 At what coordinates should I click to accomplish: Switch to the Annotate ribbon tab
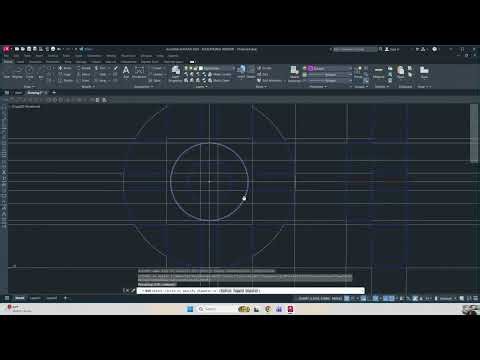click(x=35, y=62)
